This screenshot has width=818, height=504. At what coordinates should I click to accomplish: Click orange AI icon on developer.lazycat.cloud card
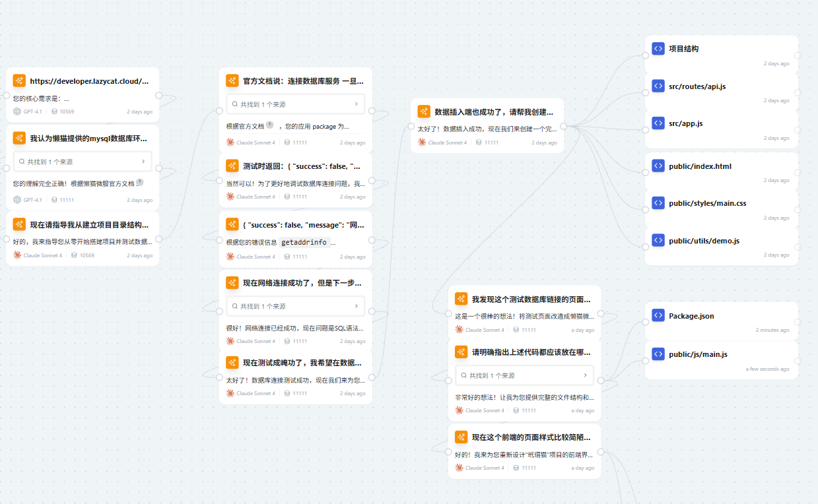coord(19,80)
